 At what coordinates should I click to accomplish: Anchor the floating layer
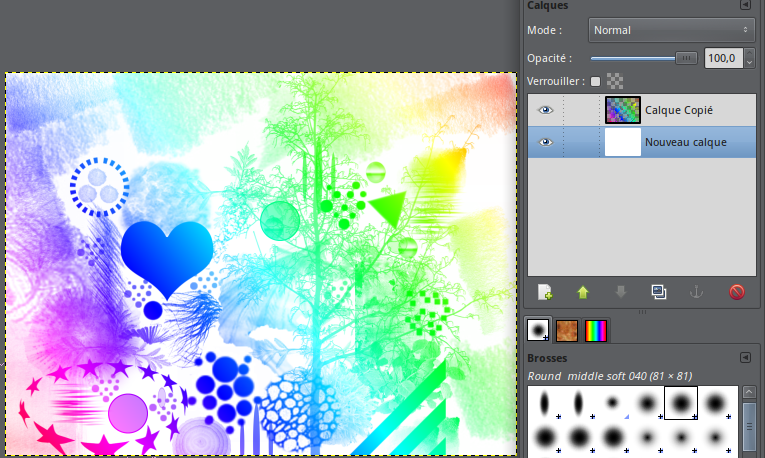point(697,292)
